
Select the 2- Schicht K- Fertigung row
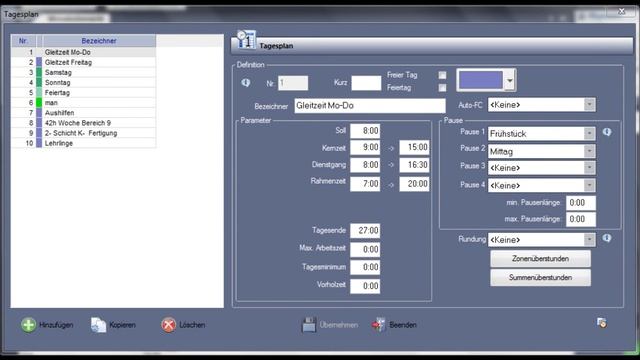tap(83, 133)
